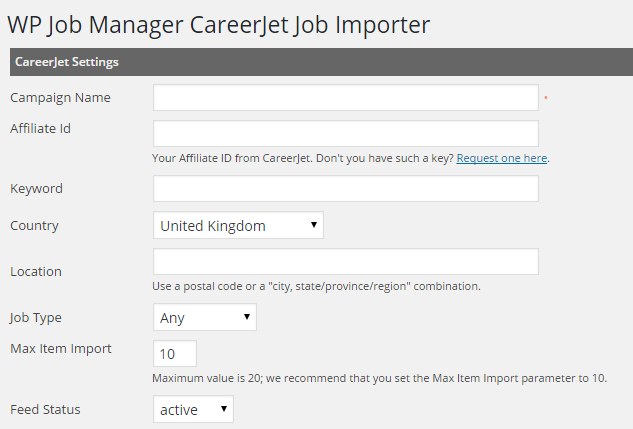Click the "Country" label
Image resolution: width=633 pixels, height=429 pixels.
pyautogui.click(x=34, y=226)
